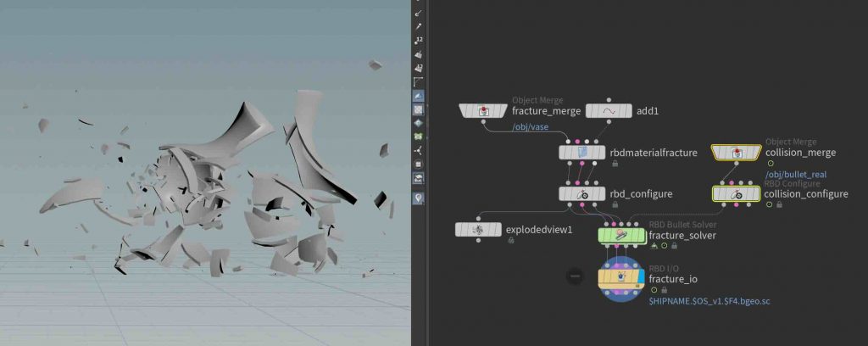Click the first input connector of rbdmaterialfracture
Screen dimensions: 868x346
pyautogui.click(x=565, y=142)
